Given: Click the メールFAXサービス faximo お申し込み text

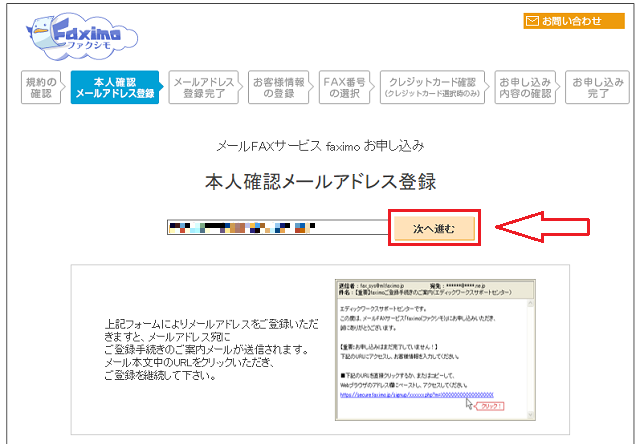Looking at the screenshot, I should (320, 146).
